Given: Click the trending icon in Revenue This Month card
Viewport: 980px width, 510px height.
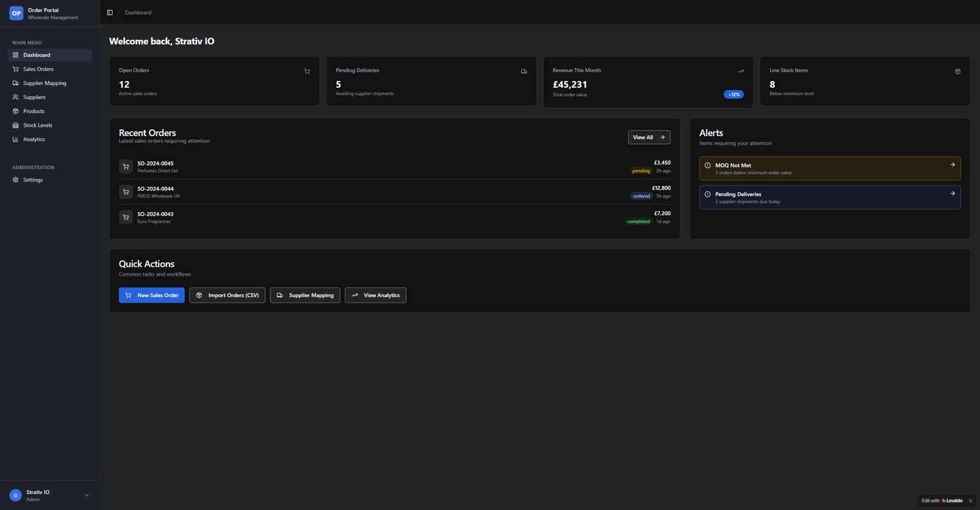Looking at the screenshot, I should point(741,72).
